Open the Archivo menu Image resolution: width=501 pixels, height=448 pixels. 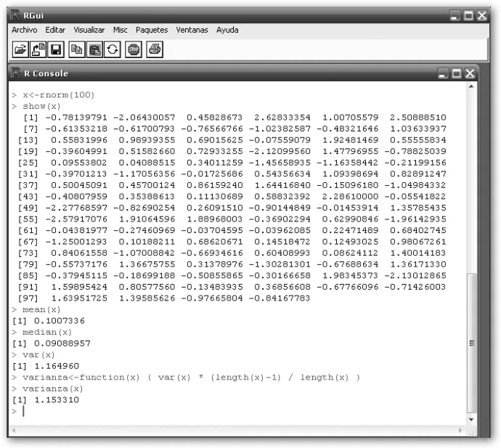click(x=24, y=30)
